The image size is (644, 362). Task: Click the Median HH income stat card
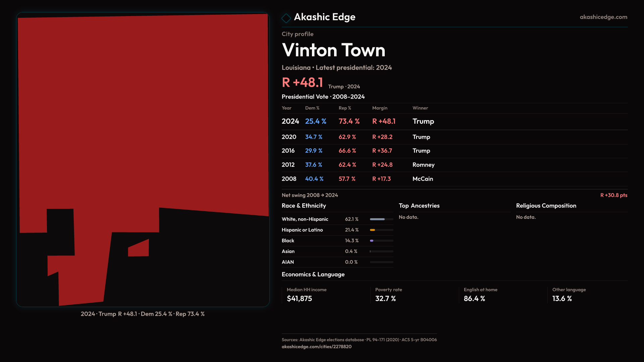point(325,295)
